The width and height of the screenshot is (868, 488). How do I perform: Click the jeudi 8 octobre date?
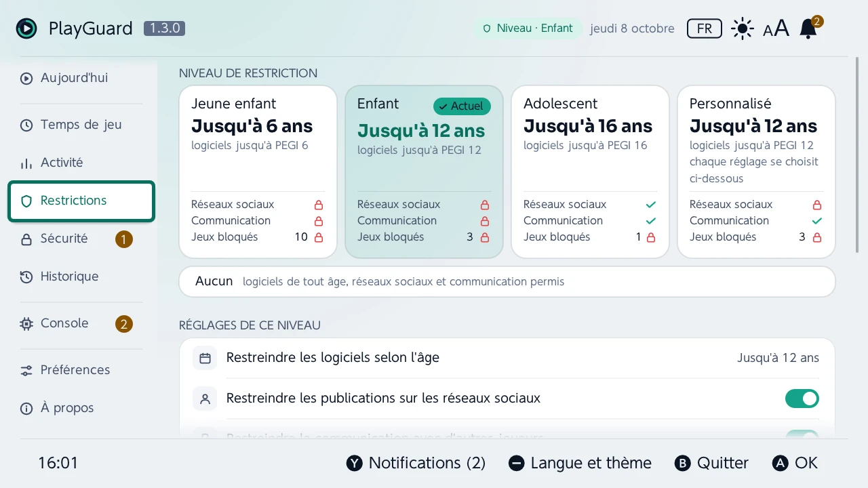coord(632,28)
